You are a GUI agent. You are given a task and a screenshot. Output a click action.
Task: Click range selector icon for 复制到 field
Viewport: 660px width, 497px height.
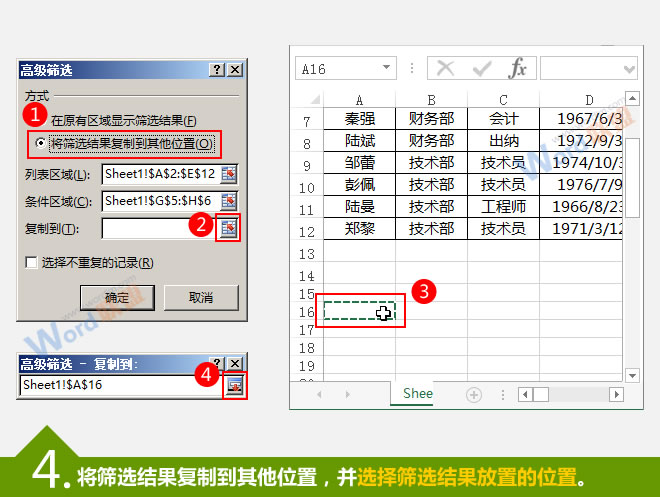pos(229,228)
